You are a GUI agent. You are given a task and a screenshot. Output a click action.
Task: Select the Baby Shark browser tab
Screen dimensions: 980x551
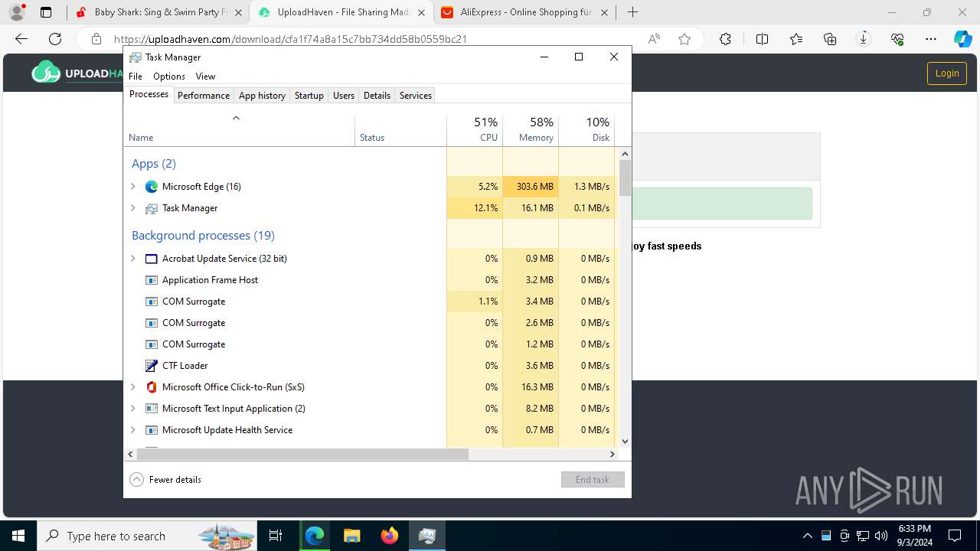coord(157,12)
